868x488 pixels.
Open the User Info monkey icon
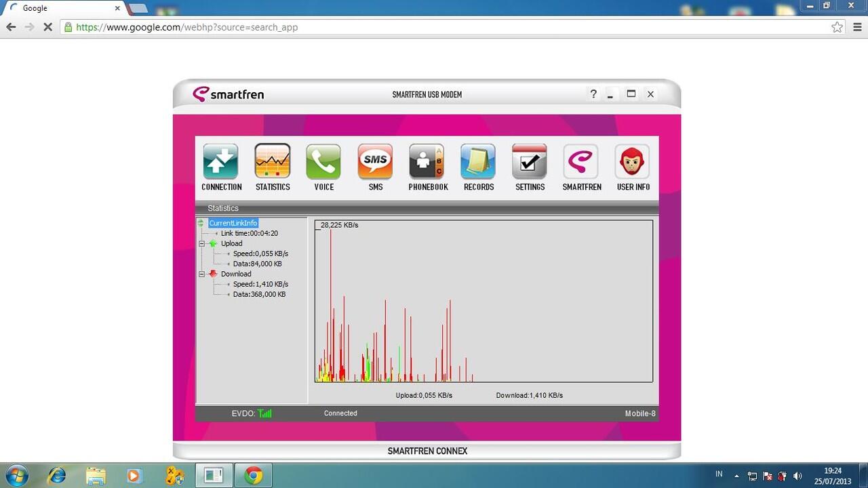coord(633,161)
